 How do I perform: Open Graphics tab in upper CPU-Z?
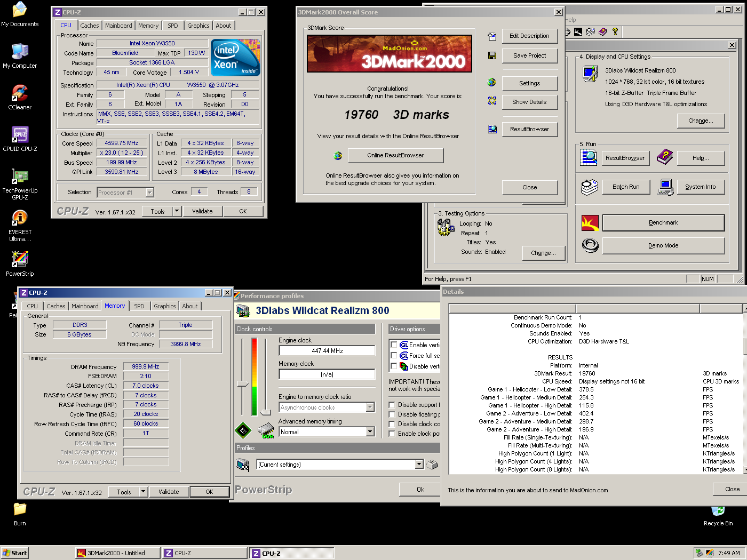coord(198,26)
